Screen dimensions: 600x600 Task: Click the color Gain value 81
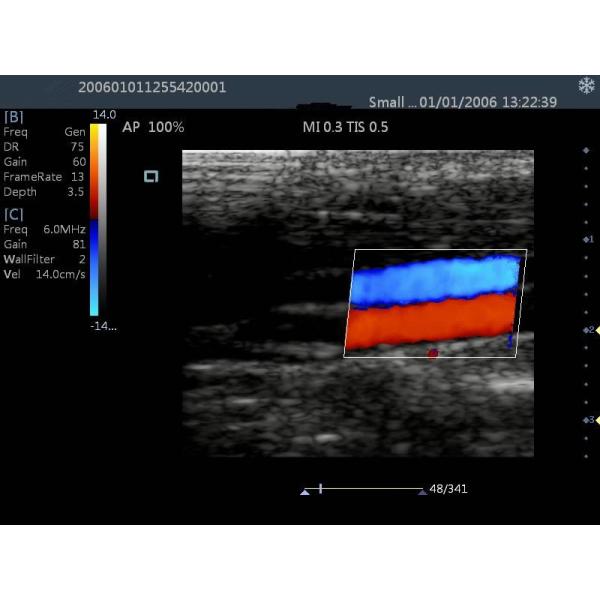click(x=78, y=244)
